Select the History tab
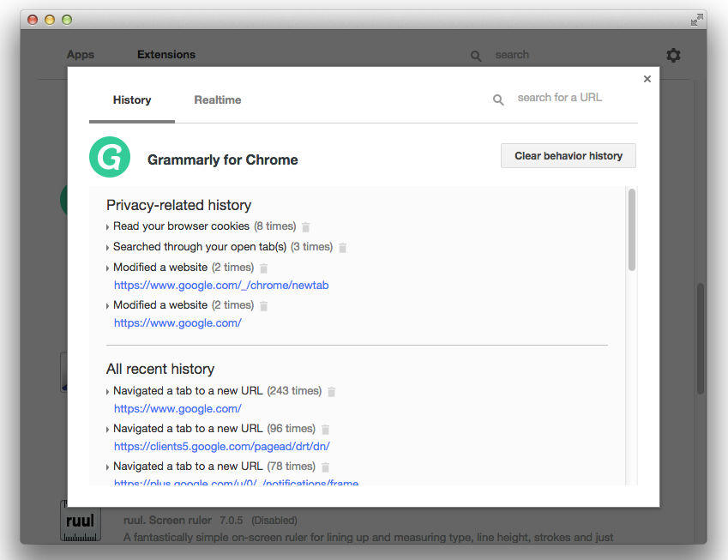The height and width of the screenshot is (560, 728). coord(131,99)
